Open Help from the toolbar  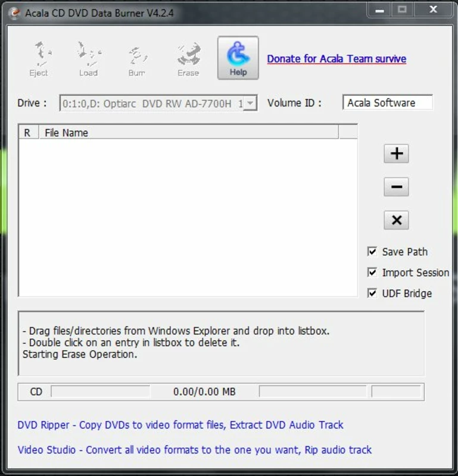(238, 58)
